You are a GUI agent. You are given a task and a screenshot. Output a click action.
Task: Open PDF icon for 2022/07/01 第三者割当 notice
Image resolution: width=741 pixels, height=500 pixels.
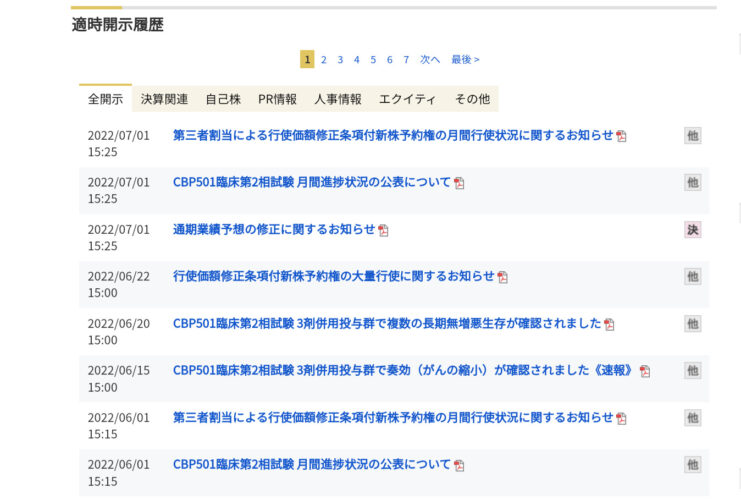coord(621,136)
